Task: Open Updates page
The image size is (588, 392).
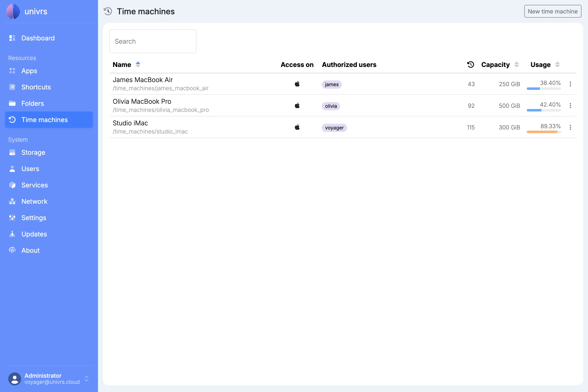Action: (x=49, y=234)
